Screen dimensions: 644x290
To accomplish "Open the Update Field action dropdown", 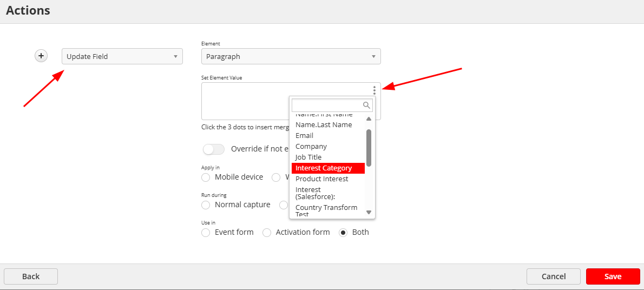I will 122,56.
